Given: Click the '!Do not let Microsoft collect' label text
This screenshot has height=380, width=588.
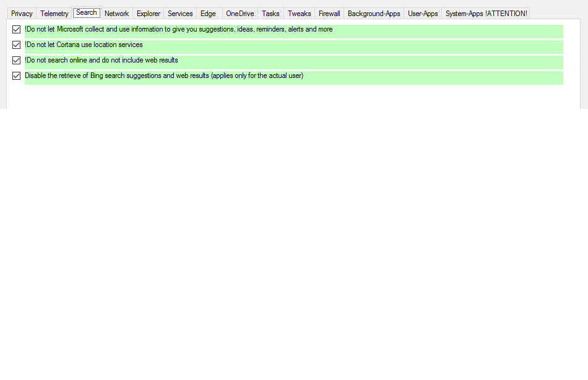Looking at the screenshot, I should (178, 29).
